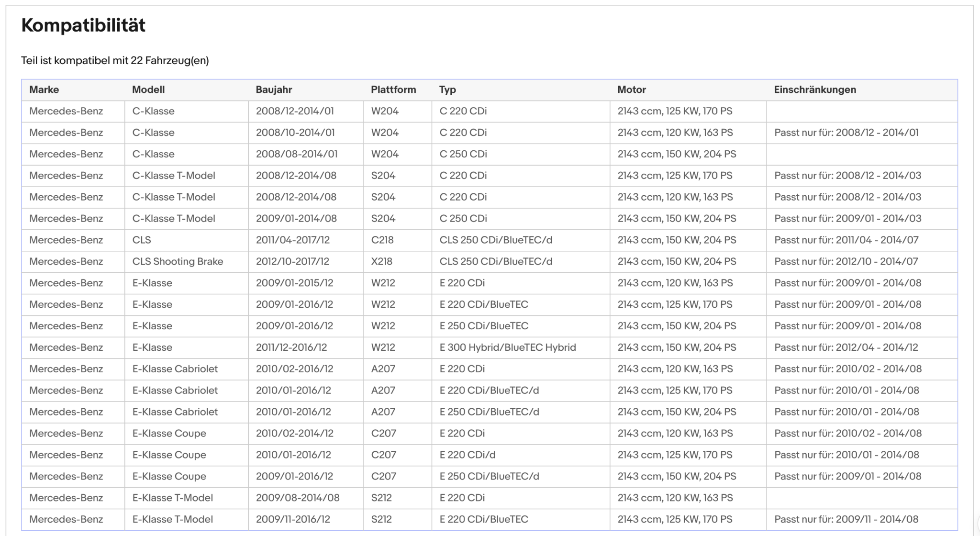Click the Baujahr column header
The width and height of the screenshot is (980, 536).
tap(274, 89)
